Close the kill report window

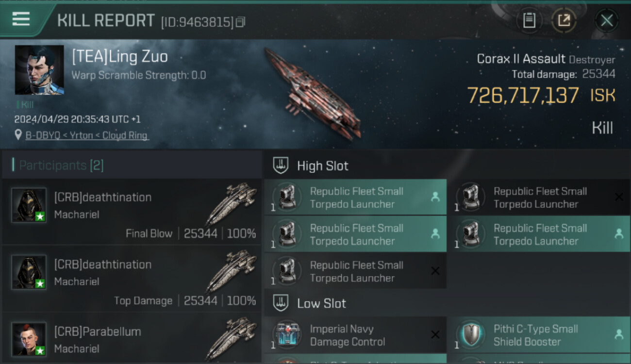(x=607, y=20)
